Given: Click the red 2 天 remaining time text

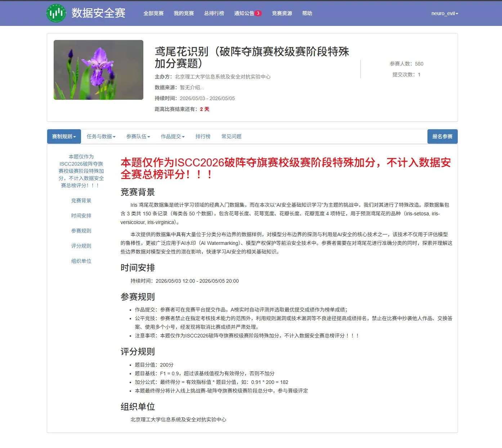Looking at the screenshot, I should tap(205, 109).
